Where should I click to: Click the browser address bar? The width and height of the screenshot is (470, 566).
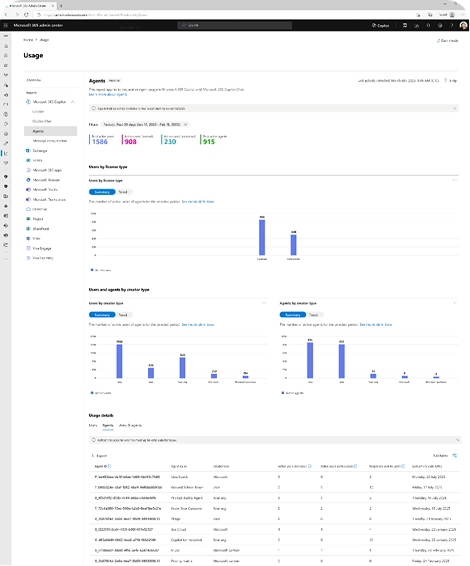click(x=224, y=15)
